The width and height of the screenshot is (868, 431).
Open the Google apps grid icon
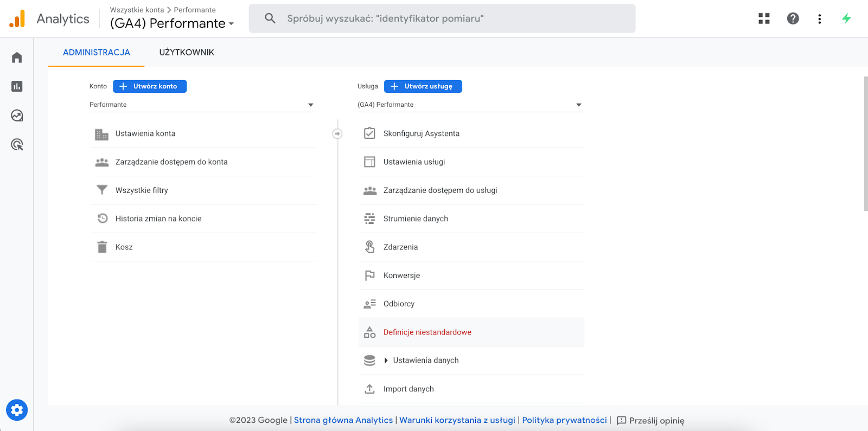pos(764,18)
